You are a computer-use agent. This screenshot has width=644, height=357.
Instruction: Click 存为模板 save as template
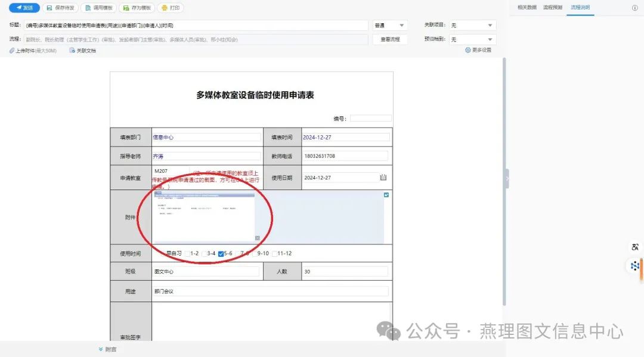[126, 8]
